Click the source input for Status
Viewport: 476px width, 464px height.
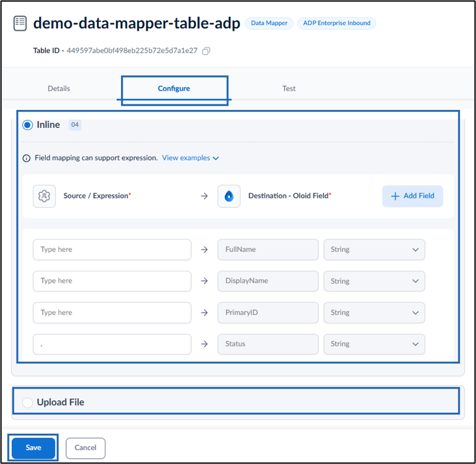coord(112,344)
